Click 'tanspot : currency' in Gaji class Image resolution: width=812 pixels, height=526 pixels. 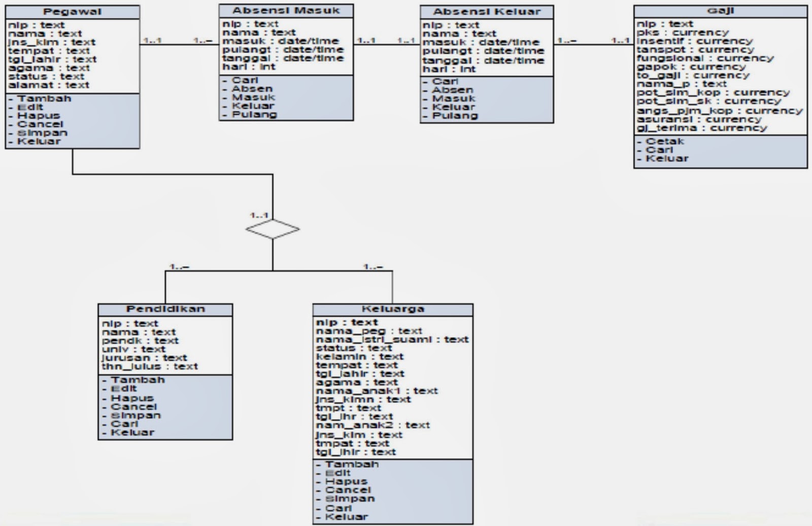pyautogui.click(x=695, y=50)
